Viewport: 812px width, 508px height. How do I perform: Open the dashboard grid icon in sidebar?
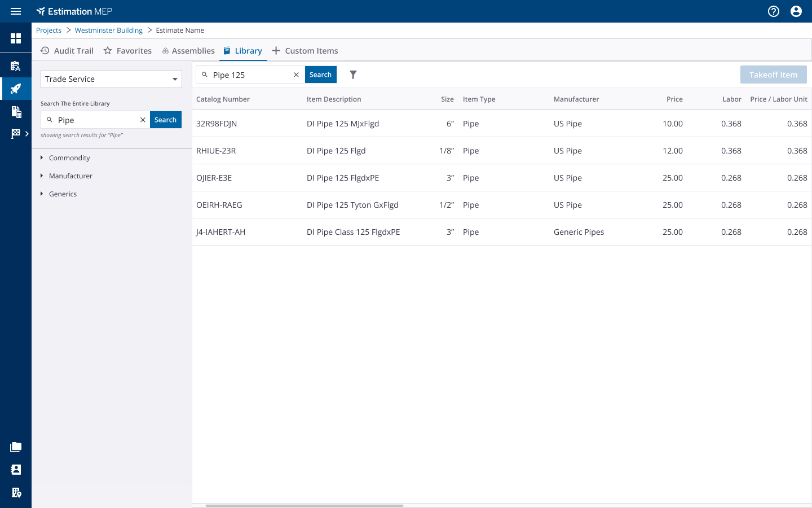pos(16,38)
